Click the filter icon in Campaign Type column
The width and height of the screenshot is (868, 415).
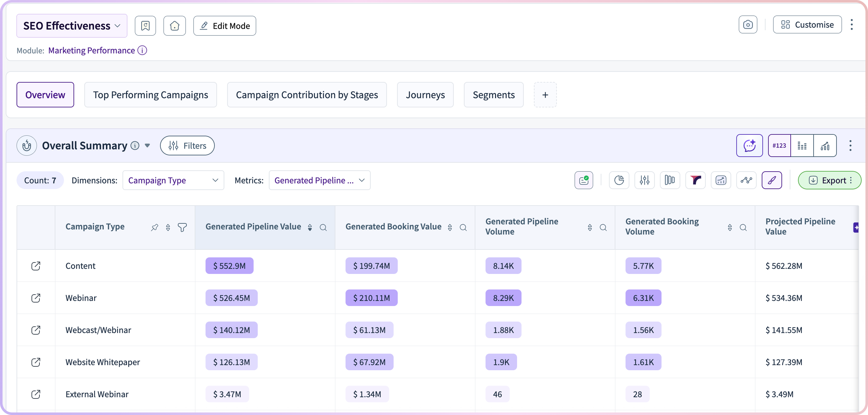tap(182, 228)
